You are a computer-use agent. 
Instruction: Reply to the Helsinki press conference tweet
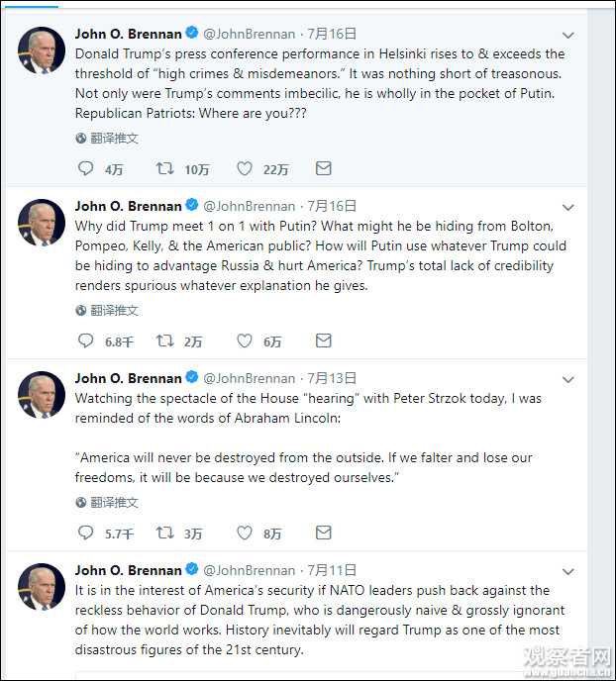click(x=86, y=169)
